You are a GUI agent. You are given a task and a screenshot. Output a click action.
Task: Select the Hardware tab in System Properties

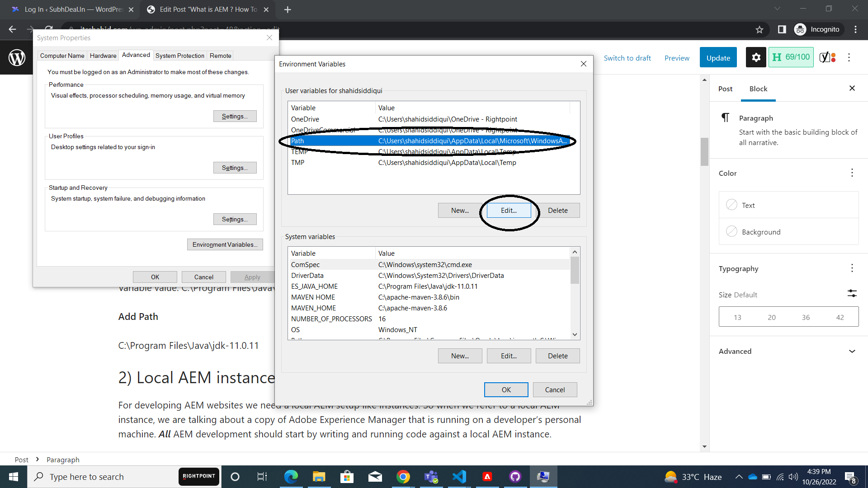[x=103, y=56]
